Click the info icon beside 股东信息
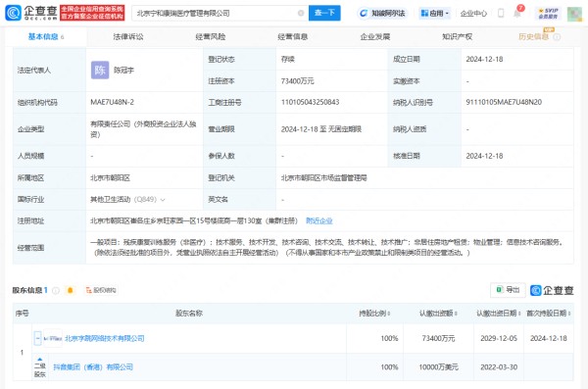This screenshot has height=389, width=588. tap(56, 290)
